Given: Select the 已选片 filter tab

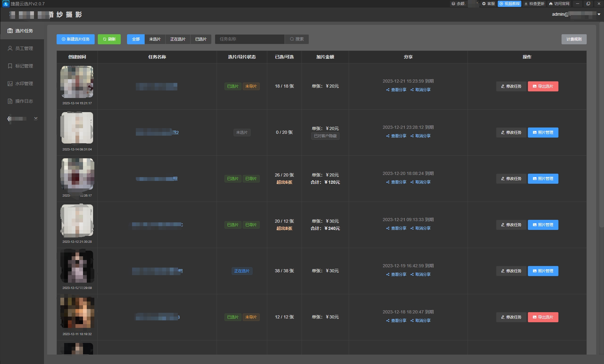Looking at the screenshot, I should click(x=201, y=39).
